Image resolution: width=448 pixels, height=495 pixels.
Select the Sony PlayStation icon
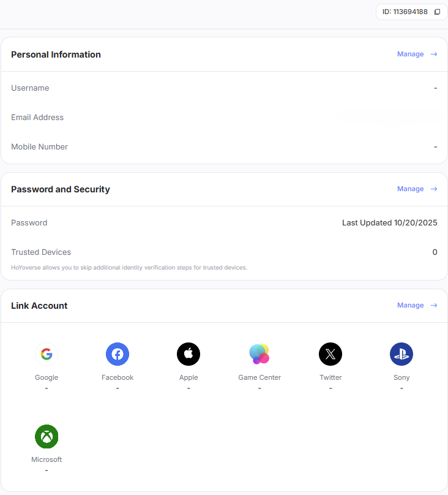click(x=401, y=354)
